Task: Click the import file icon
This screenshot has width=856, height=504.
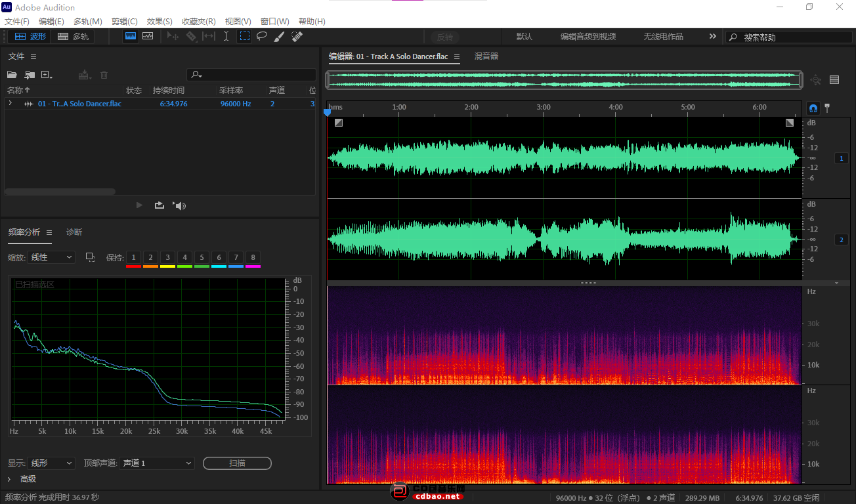Action: tap(30, 75)
